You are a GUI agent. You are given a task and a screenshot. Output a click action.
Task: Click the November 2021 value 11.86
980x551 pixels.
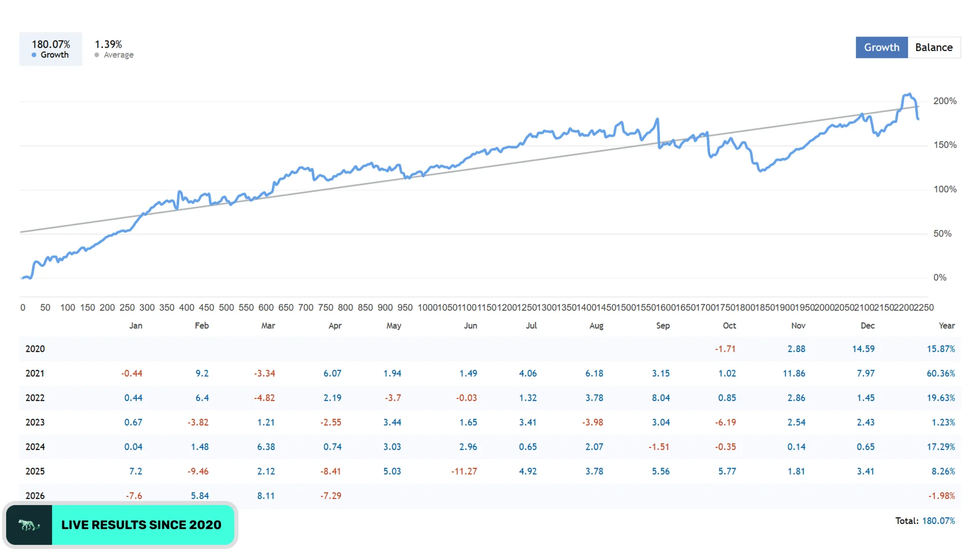pos(794,373)
